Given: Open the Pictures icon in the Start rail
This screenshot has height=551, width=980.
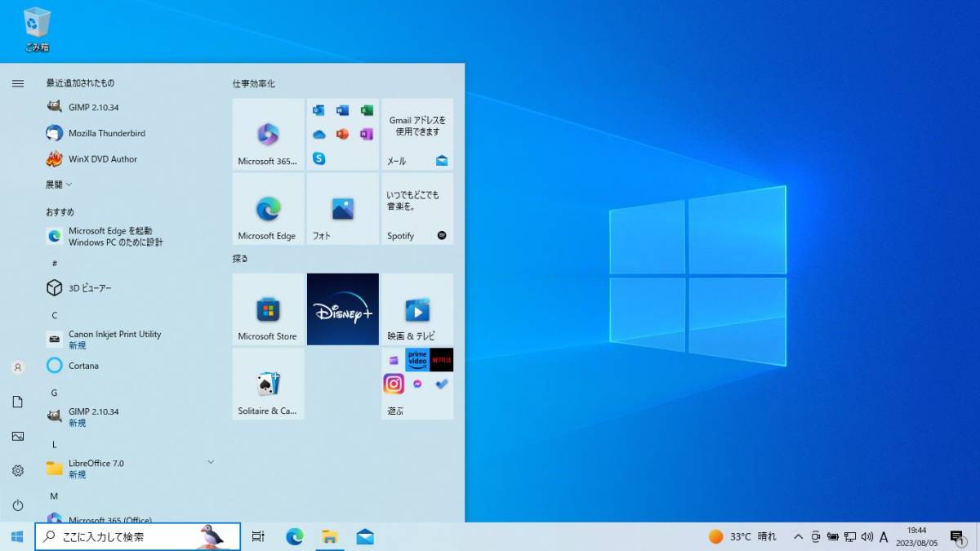Looking at the screenshot, I should [18, 436].
